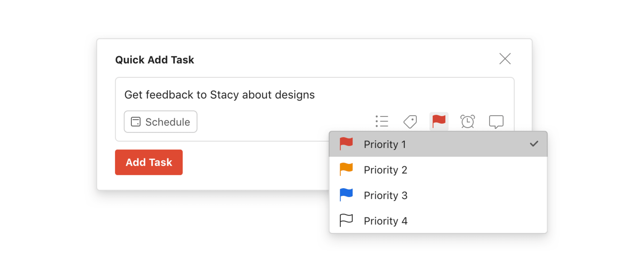644x272 pixels.
Task: Open the reminder alarm clock icon
Action: pyautogui.click(x=468, y=121)
